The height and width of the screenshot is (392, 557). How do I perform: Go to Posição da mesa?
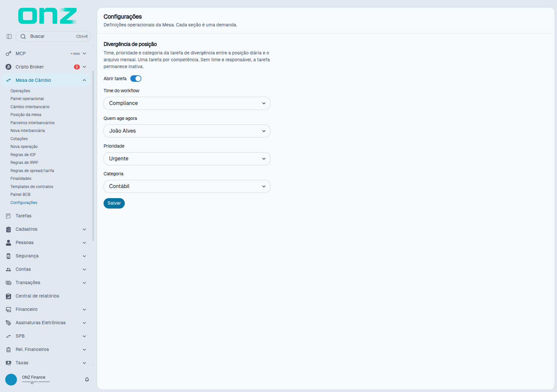point(26,115)
